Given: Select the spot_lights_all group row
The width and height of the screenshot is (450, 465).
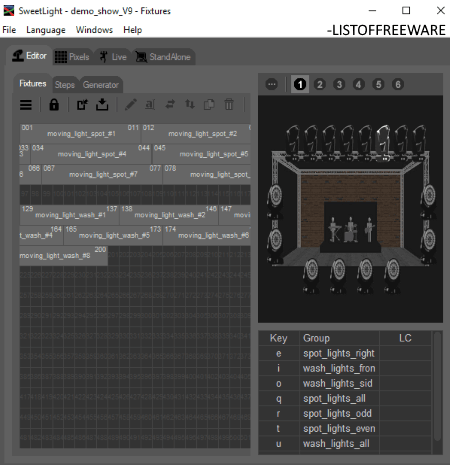Looking at the screenshot, I should [x=345, y=398].
